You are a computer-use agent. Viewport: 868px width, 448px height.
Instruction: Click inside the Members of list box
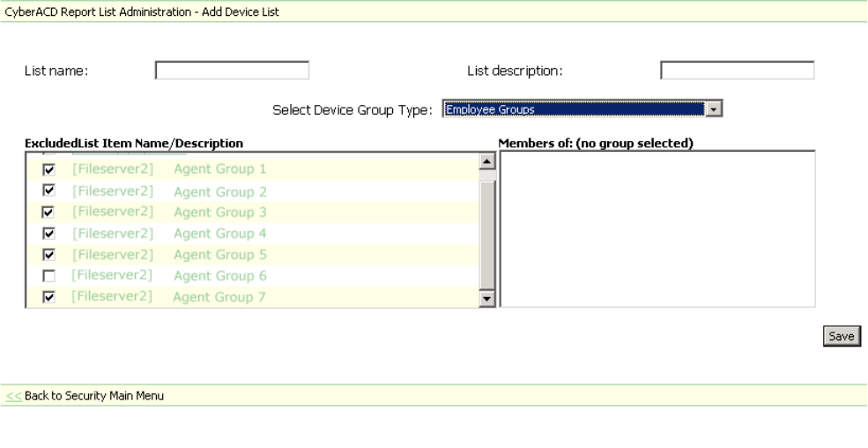[x=657, y=229]
